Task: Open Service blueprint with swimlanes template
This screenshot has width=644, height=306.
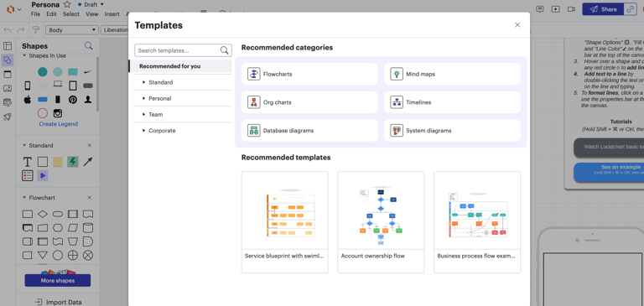Action: click(284, 222)
